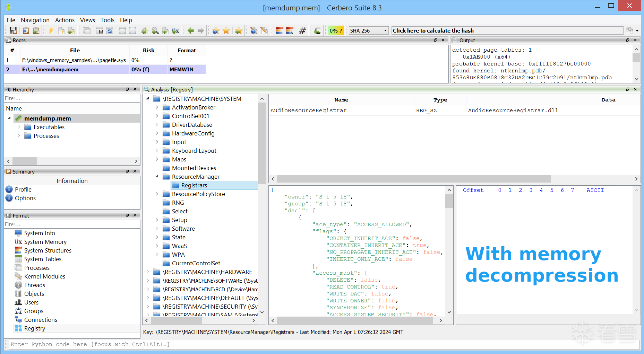Image resolution: width=644 pixels, height=354 pixels.
Task: Open the Actions menu
Action: click(x=65, y=20)
